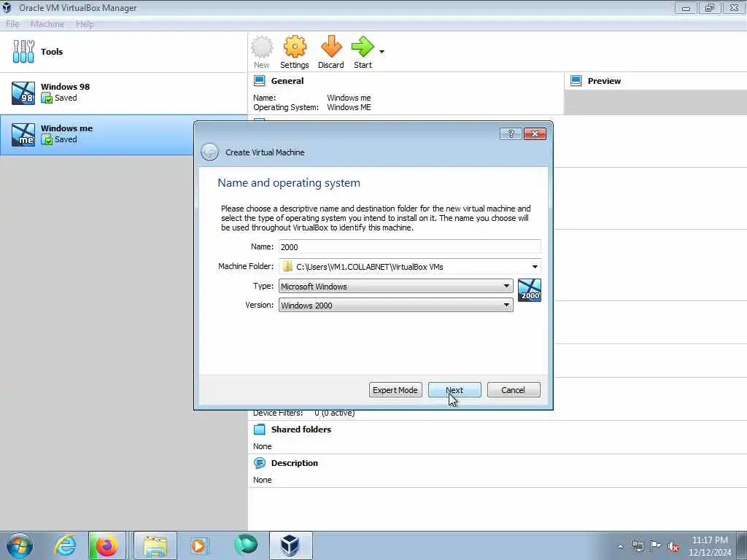
Task: Click the General section monitor icon
Action: [260, 81]
